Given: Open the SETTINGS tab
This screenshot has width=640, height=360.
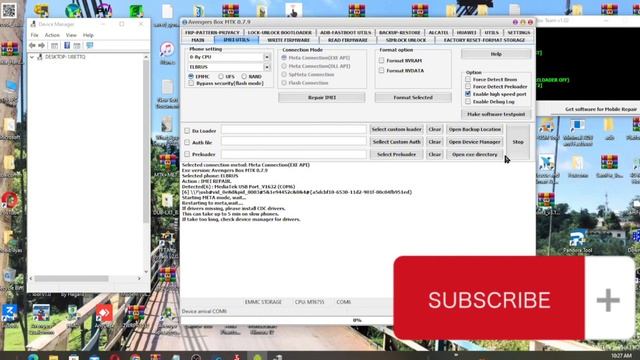Looking at the screenshot, I should tap(519, 32).
